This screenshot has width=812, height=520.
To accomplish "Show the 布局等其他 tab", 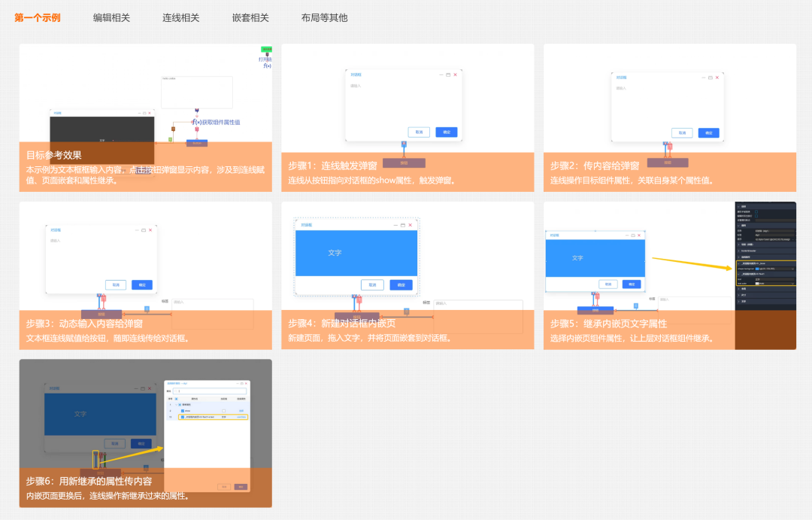I will pos(324,17).
